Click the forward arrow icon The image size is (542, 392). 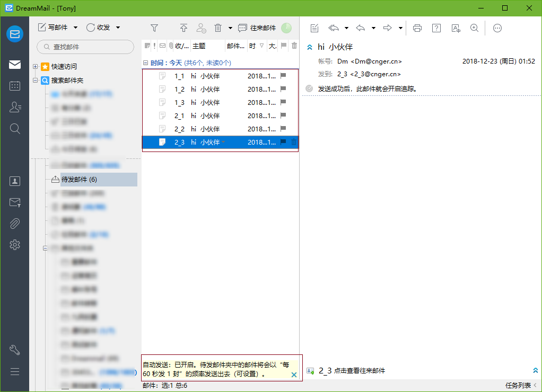pyautogui.click(x=388, y=28)
